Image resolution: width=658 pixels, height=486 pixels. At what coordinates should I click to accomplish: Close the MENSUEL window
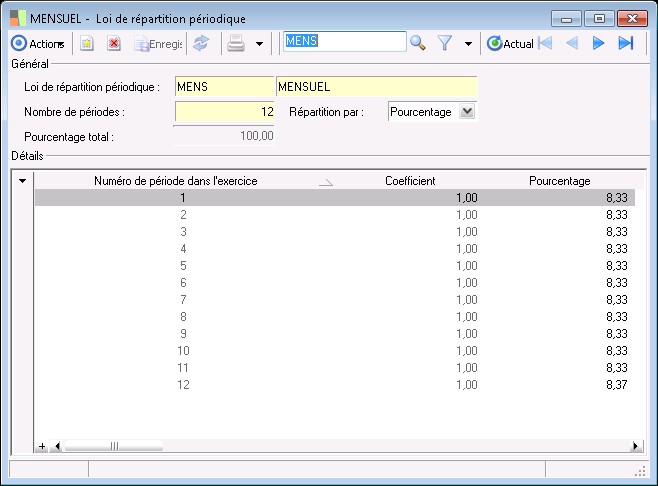[x=632, y=19]
